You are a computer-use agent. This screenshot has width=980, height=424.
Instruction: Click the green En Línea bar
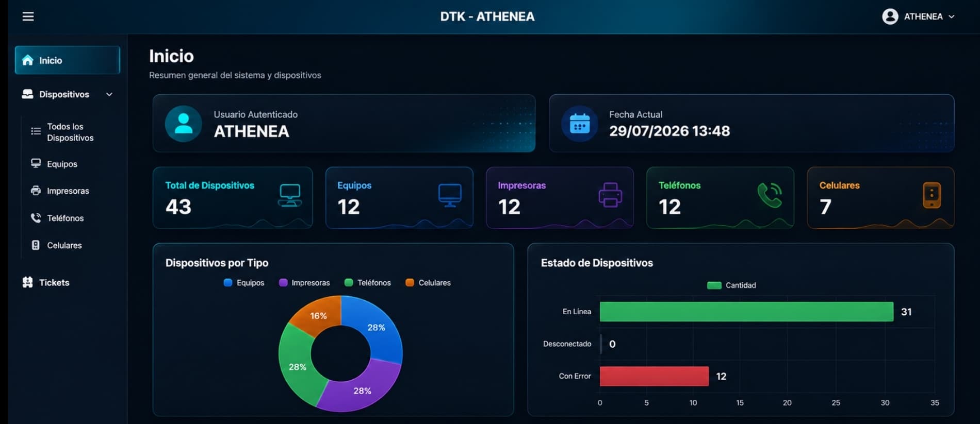coord(746,312)
